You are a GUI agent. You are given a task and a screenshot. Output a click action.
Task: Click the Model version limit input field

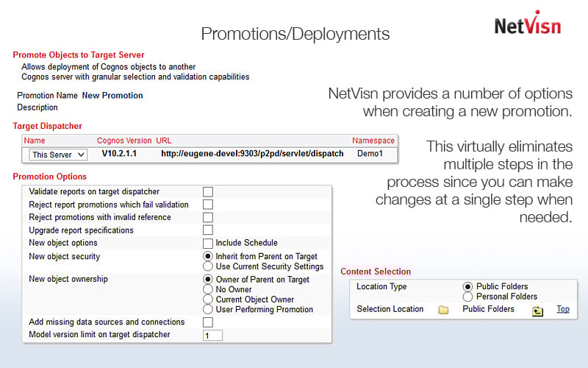coord(212,336)
